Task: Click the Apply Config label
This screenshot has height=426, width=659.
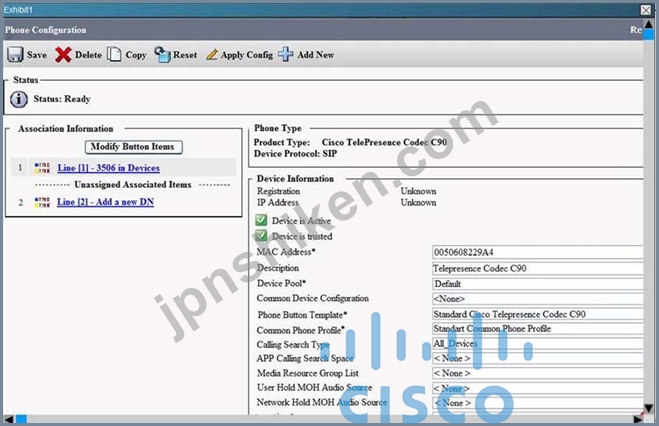Action: [x=247, y=55]
